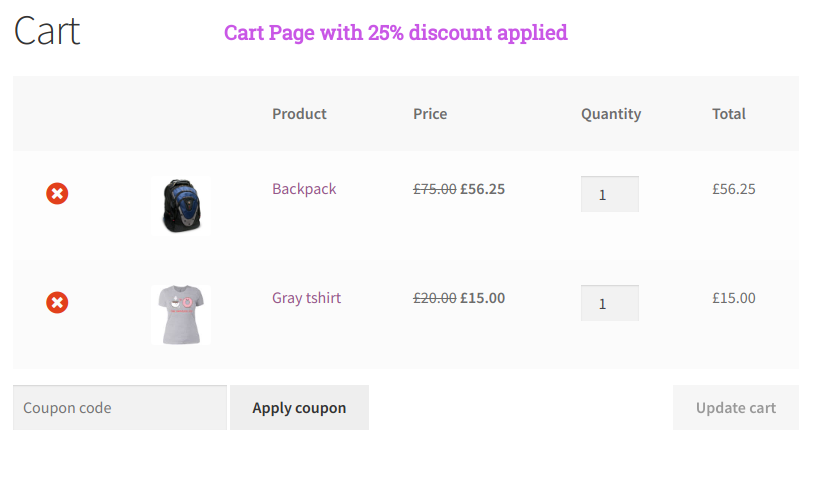Image resolution: width=816 pixels, height=484 pixels.
Task: Open the Gray tshirt product link
Action: 307,298
